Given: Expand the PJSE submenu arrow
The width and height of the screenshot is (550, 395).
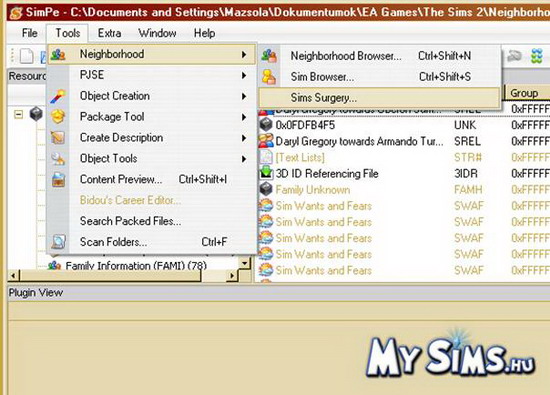Looking at the screenshot, I should [x=244, y=75].
